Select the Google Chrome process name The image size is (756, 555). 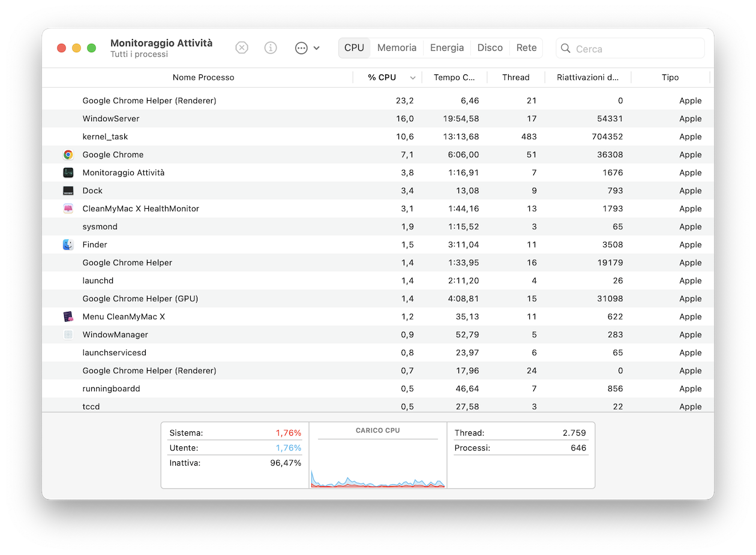pos(113,155)
